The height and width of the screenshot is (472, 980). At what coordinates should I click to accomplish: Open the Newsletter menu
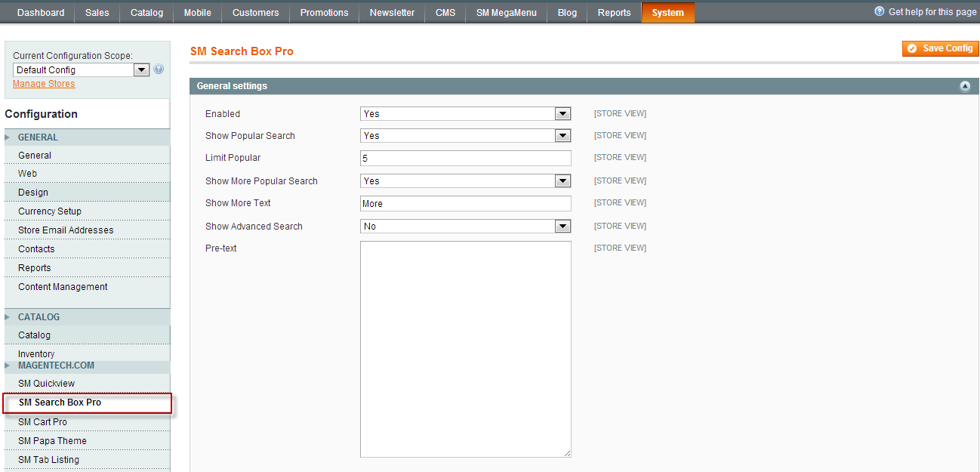pyautogui.click(x=392, y=12)
